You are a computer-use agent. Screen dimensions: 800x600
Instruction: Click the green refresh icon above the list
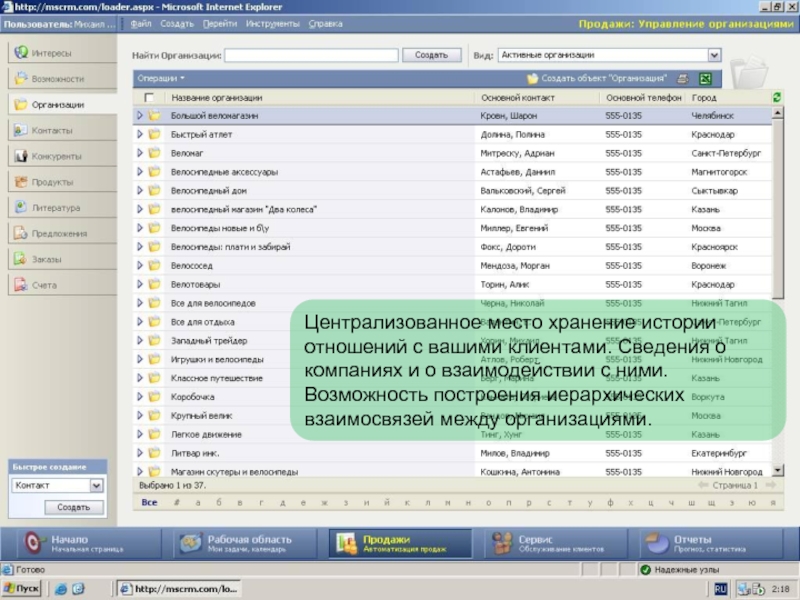coord(777,97)
